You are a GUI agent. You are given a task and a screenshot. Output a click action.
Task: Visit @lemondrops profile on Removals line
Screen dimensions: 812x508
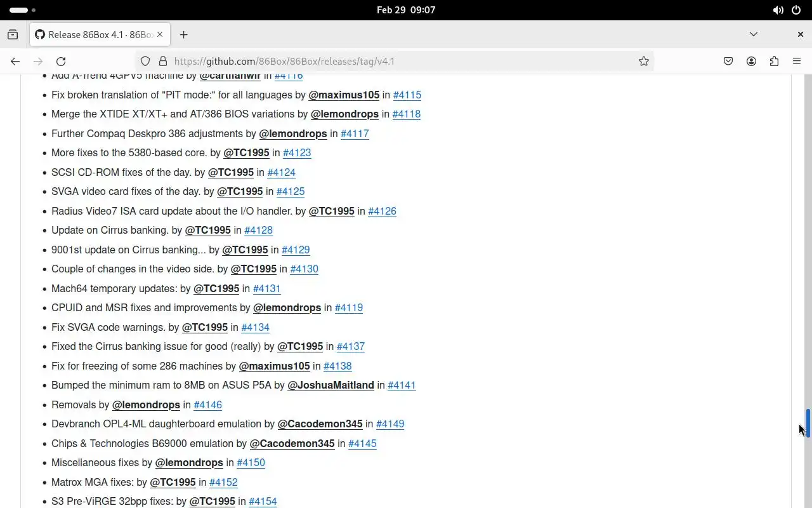point(146,404)
